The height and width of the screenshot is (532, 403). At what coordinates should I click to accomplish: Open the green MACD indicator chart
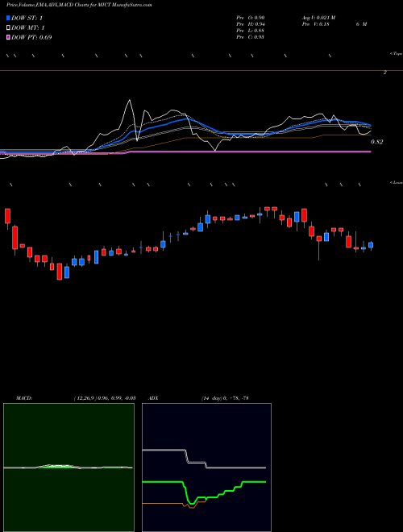(69, 468)
